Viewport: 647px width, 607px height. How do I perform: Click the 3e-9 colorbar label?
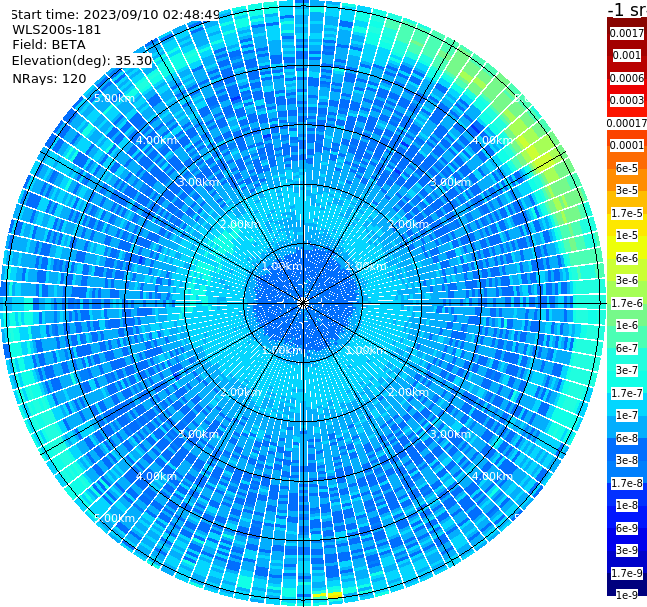coord(627,550)
